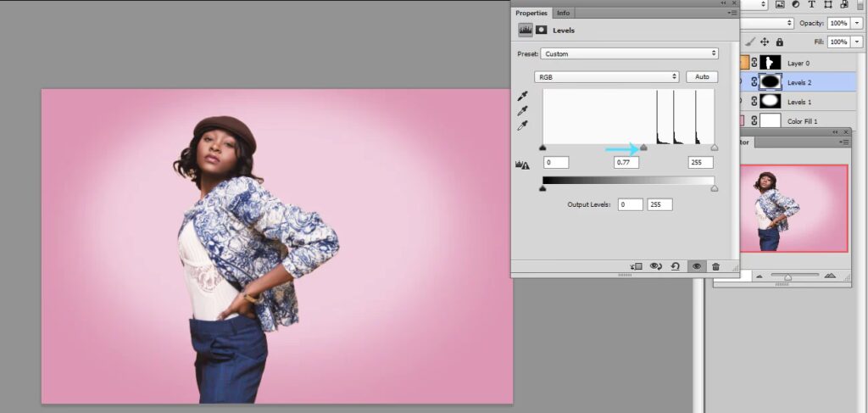This screenshot has height=413, width=868.
Task: Reset Levels adjustment to defaults
Action: 675,266
